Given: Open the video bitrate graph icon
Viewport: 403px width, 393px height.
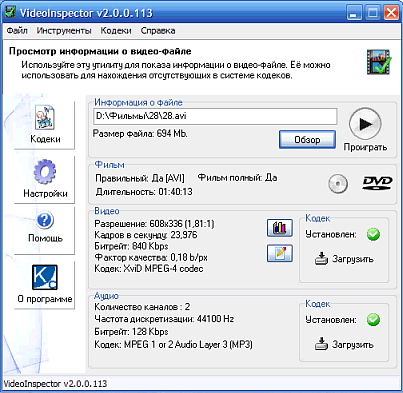Looking at the screenshot, I should pyautogui.click(x=280, y=228).
